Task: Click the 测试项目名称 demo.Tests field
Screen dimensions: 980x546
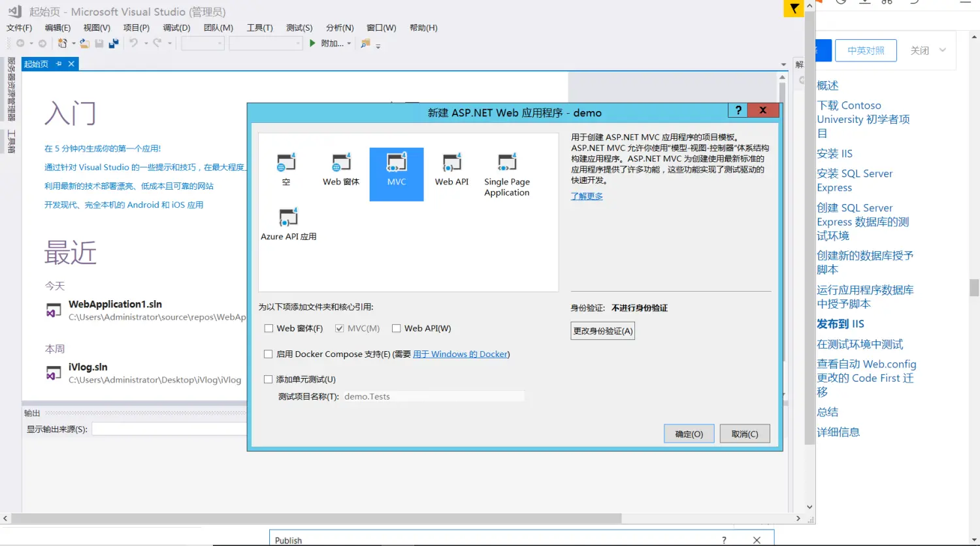Action: [433, 396]
